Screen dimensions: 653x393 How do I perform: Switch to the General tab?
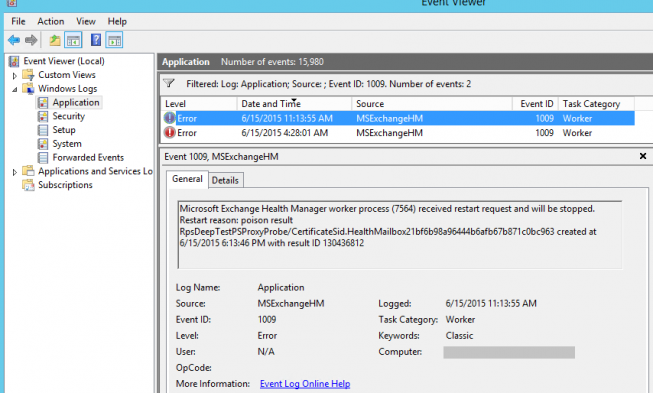187,179
